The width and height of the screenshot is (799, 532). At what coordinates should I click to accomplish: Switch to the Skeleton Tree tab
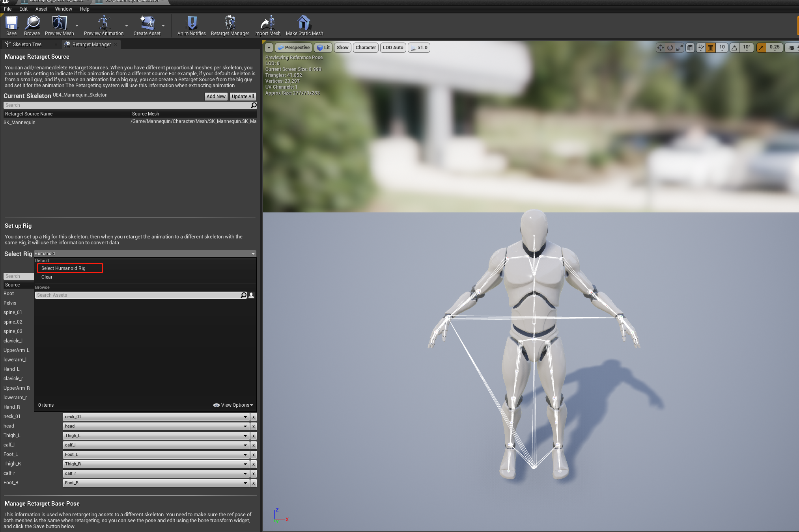(x=27, y=45)
